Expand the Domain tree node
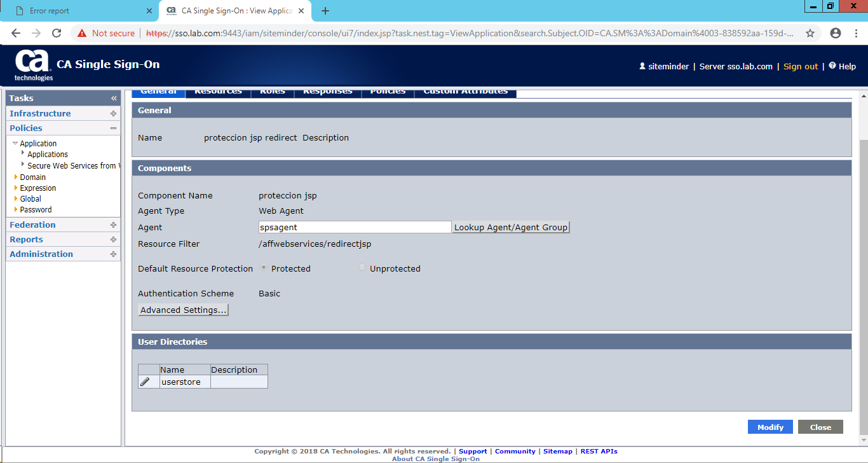 [16, 177]
